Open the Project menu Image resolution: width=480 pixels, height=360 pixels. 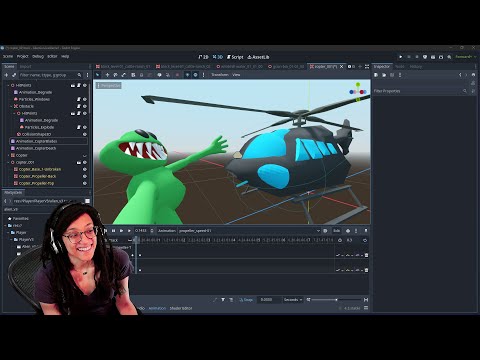tap(23, 57)
